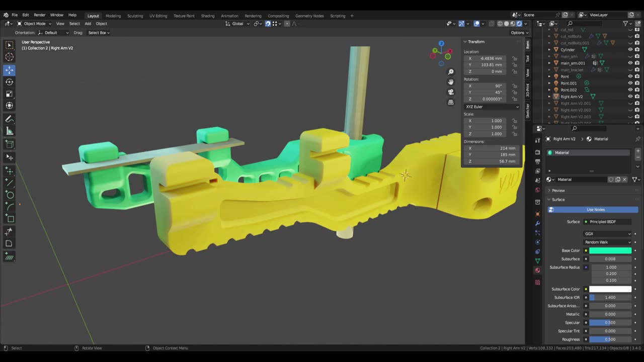Choose the Annotate tool

[x=10, y=119]
